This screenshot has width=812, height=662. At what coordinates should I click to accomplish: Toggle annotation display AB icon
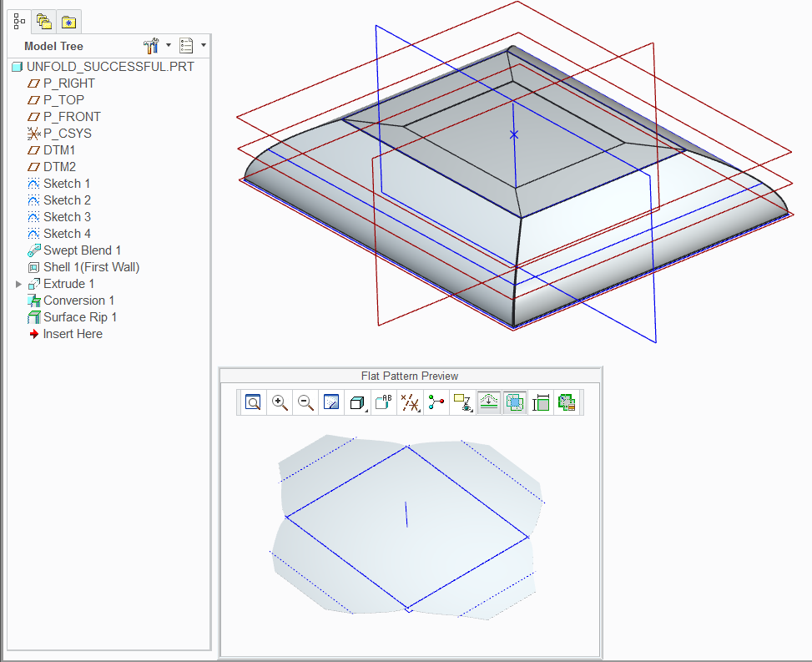(x=384, y=402)
